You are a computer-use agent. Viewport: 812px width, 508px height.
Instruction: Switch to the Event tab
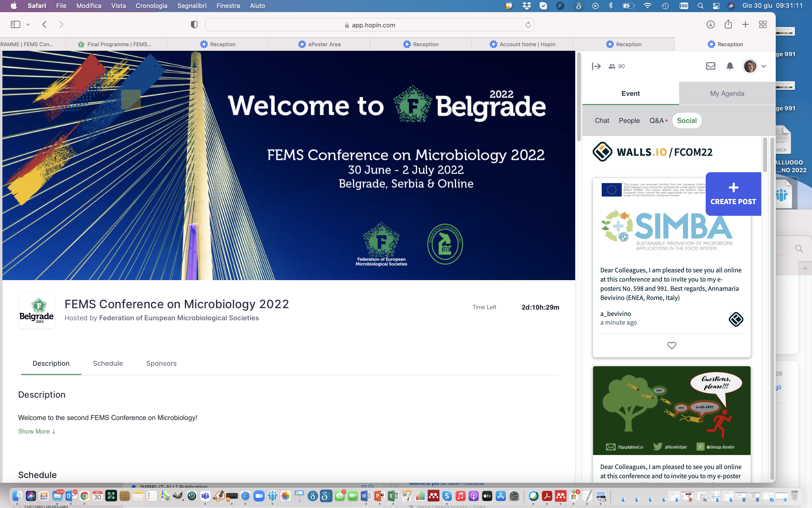631,93
